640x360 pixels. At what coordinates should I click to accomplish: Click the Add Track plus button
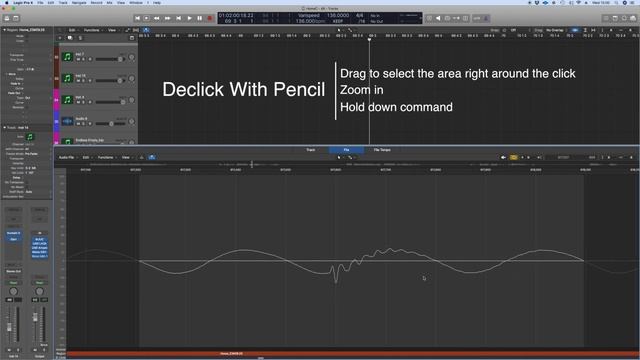point(60,38)
